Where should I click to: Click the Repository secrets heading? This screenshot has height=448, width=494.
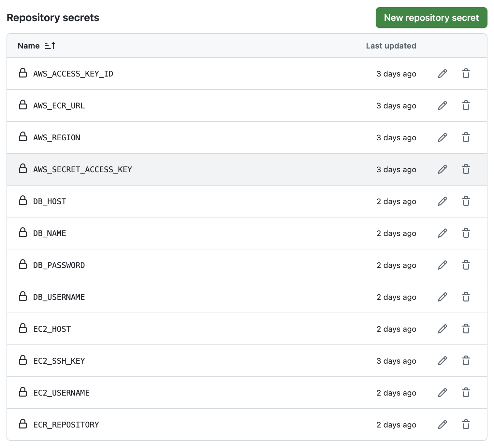click(53, 18)
